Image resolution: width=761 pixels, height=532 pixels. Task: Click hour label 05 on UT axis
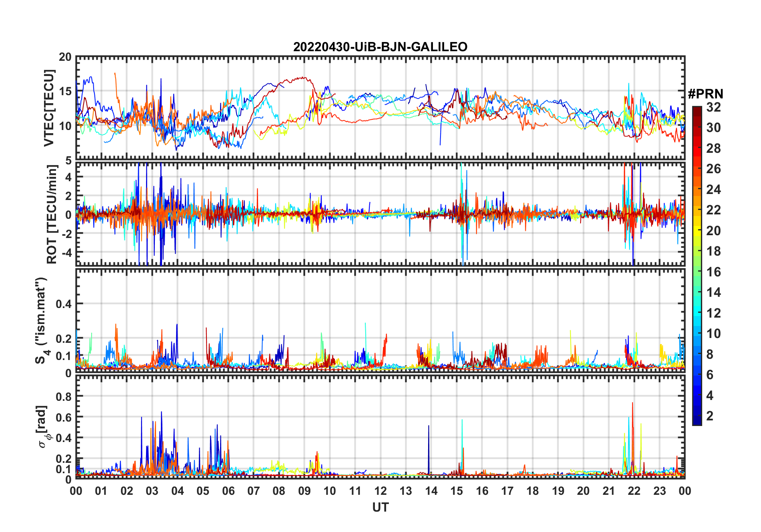[x=203, y=491]
